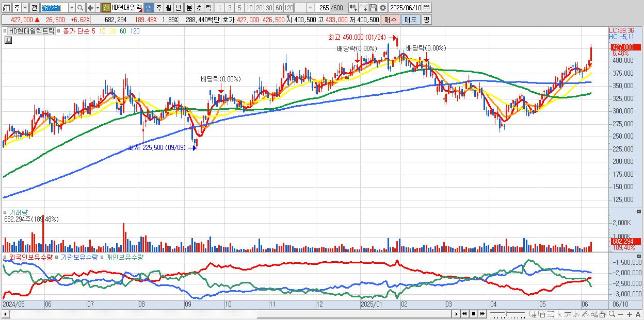Click the eraser tool icon
Viewport: 644px width, 320px height.
594,314
